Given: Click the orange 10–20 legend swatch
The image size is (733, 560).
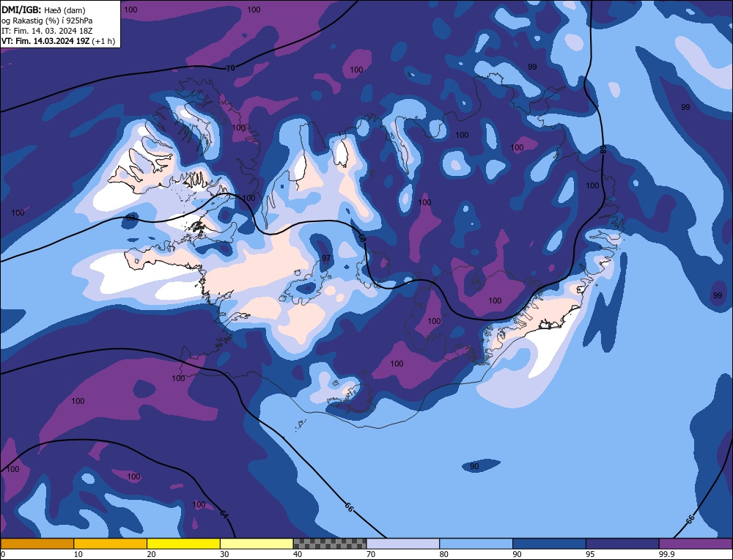Looking at the screenshot, I should 111,544.
